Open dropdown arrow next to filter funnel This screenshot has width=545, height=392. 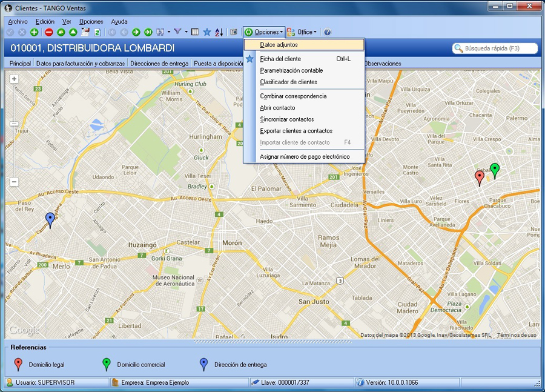pos(187,32)
